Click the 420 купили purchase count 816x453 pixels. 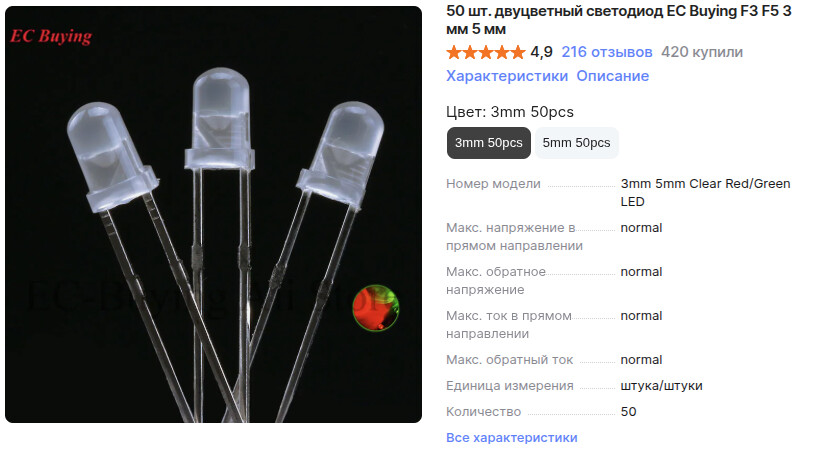pos(702,52)
